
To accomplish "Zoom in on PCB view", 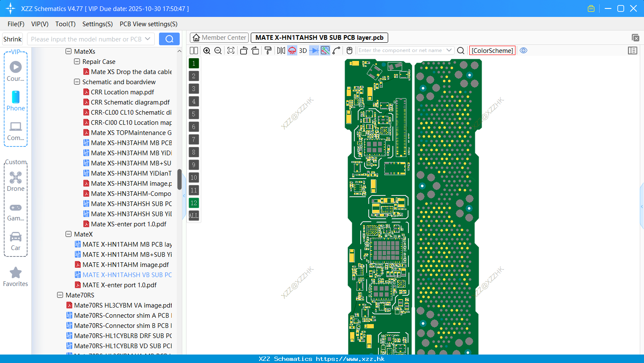I will point(207,51).
